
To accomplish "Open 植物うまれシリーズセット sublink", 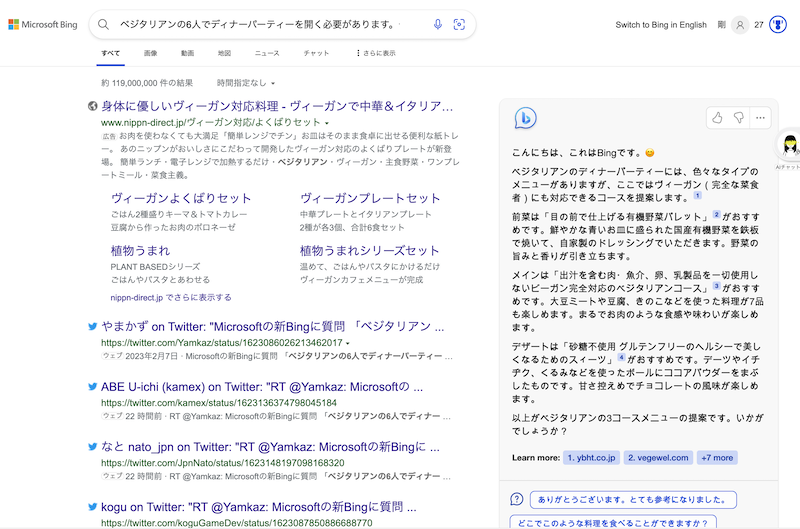I will 369,250.
